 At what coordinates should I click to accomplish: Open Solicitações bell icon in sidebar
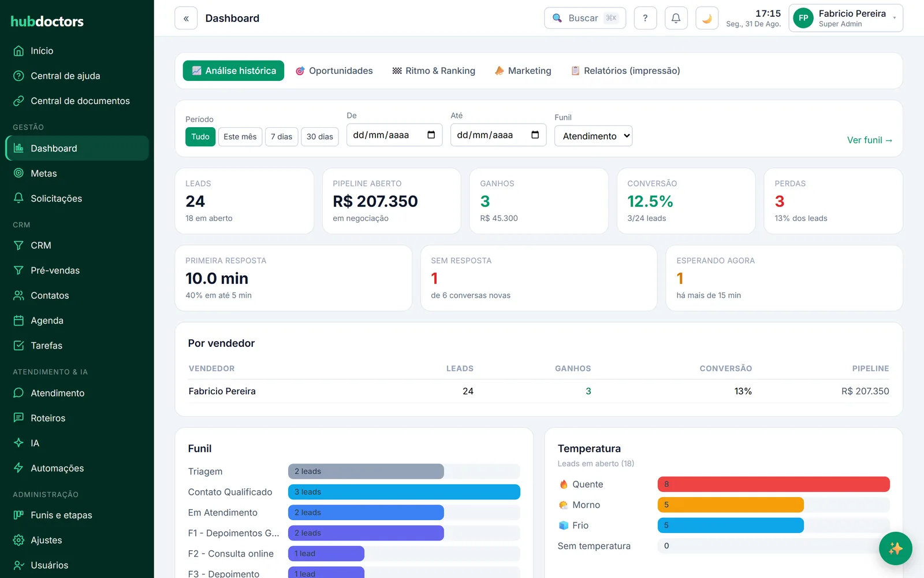18,198
